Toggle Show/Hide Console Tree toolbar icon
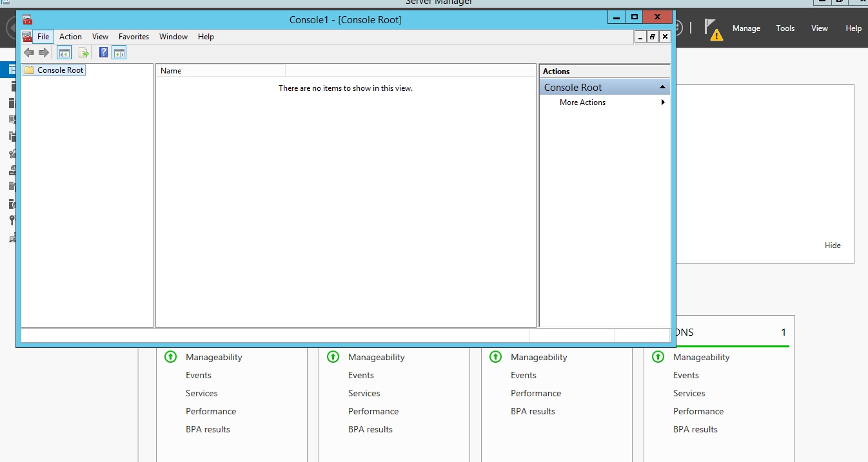 tap(64, 53)
